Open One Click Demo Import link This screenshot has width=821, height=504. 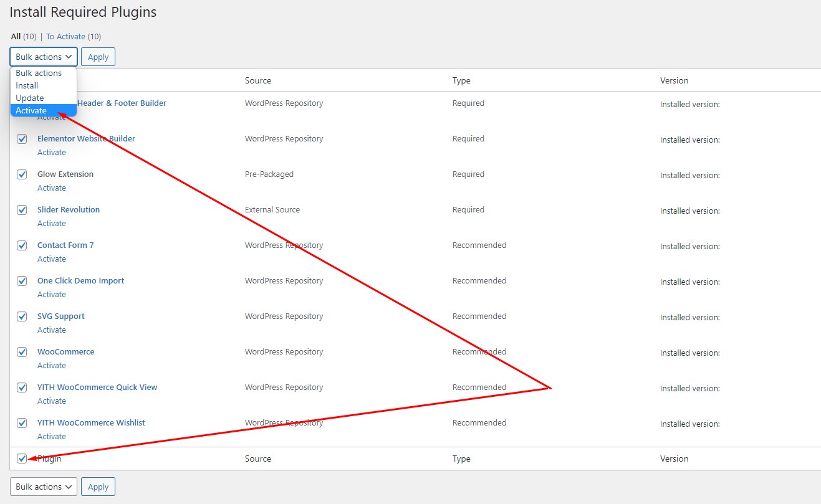point(80,280)
